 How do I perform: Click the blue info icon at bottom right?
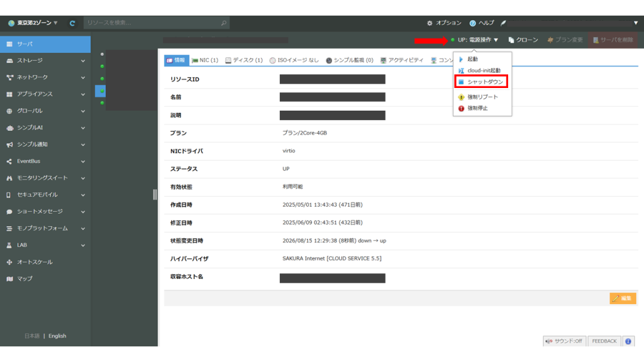[x=628, y=341]
